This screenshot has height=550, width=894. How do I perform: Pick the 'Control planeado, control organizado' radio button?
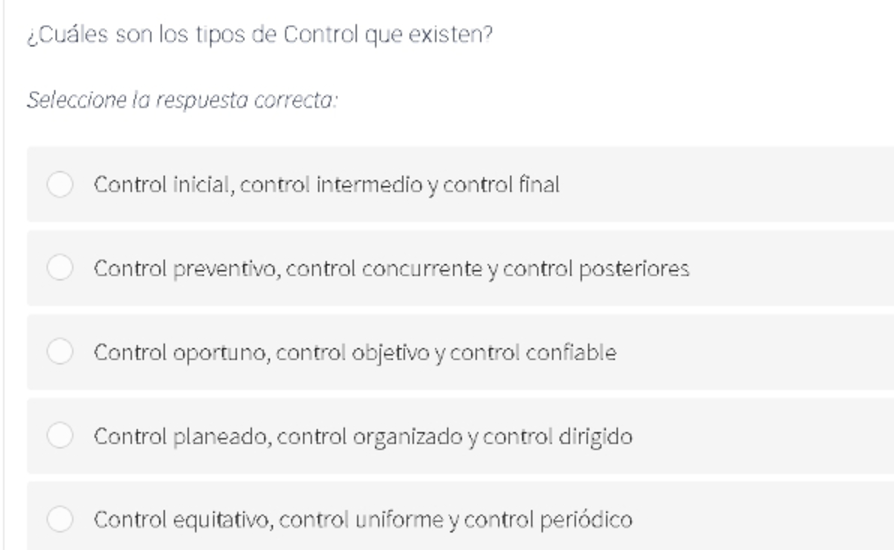click(x=60, y=435)
